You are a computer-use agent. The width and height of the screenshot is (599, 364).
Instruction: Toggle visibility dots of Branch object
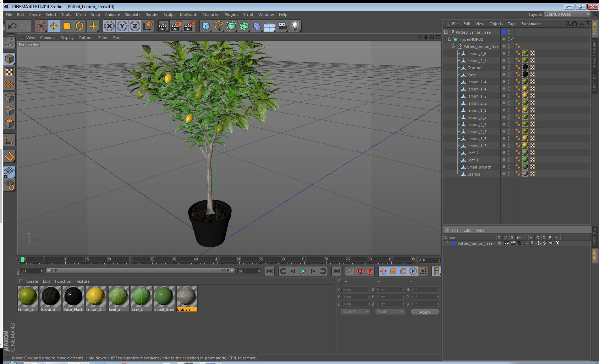click(x=509, y=174)
